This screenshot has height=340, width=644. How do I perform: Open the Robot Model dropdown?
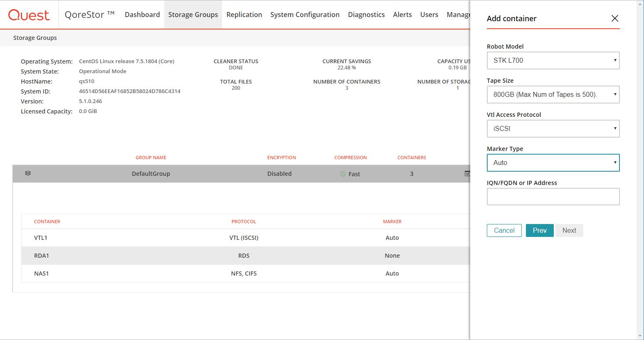(553, 60)
